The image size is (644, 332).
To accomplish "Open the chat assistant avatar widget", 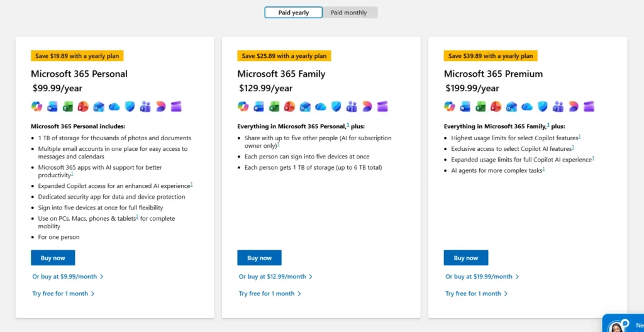I will click(618, 327).
